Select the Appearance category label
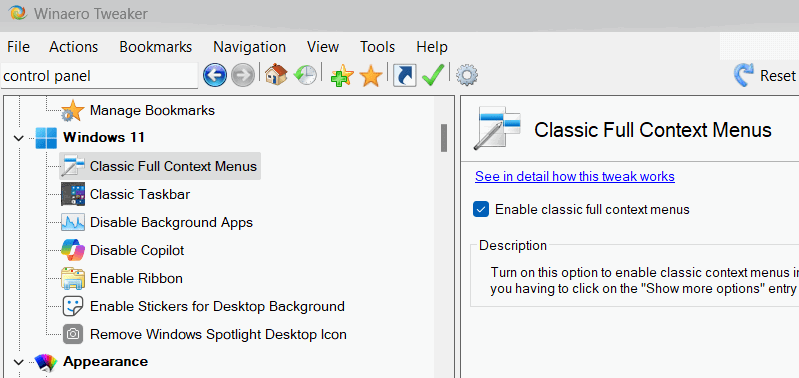 105,362
